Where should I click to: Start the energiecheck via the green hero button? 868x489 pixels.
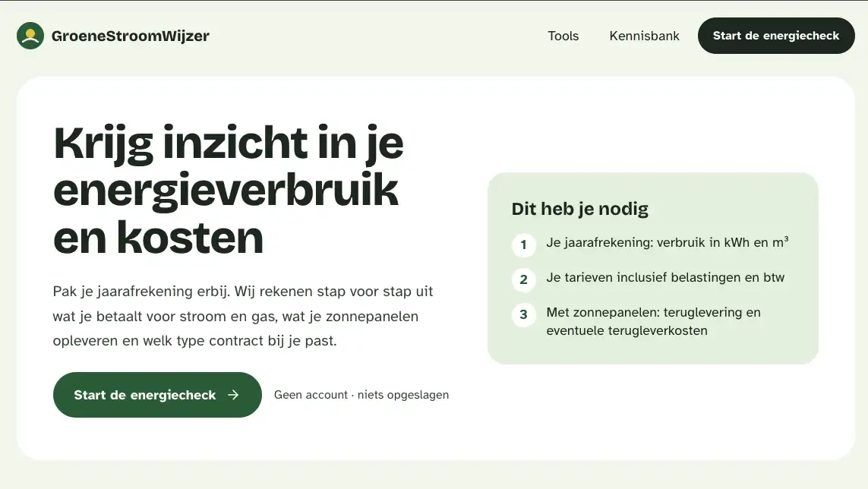point(157,395)
